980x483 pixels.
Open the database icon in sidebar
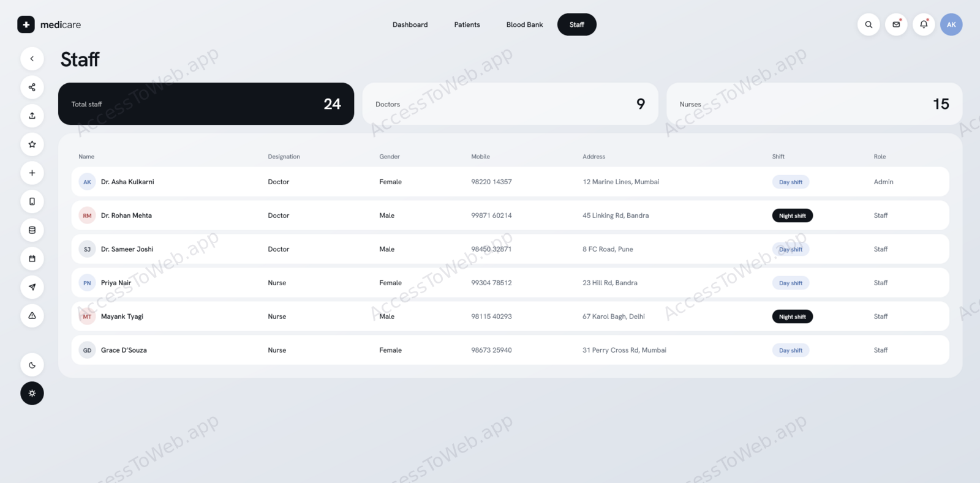click(32, 230)
